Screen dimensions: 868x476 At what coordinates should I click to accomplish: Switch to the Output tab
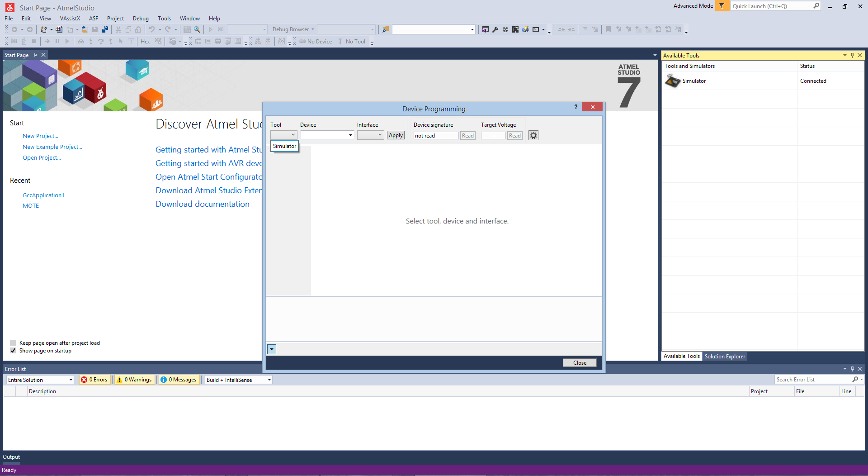11,457
